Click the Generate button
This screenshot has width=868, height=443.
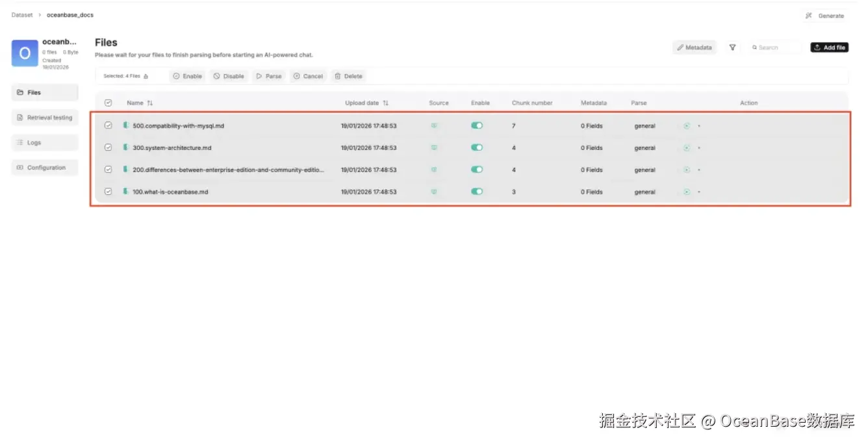[825, 16]
